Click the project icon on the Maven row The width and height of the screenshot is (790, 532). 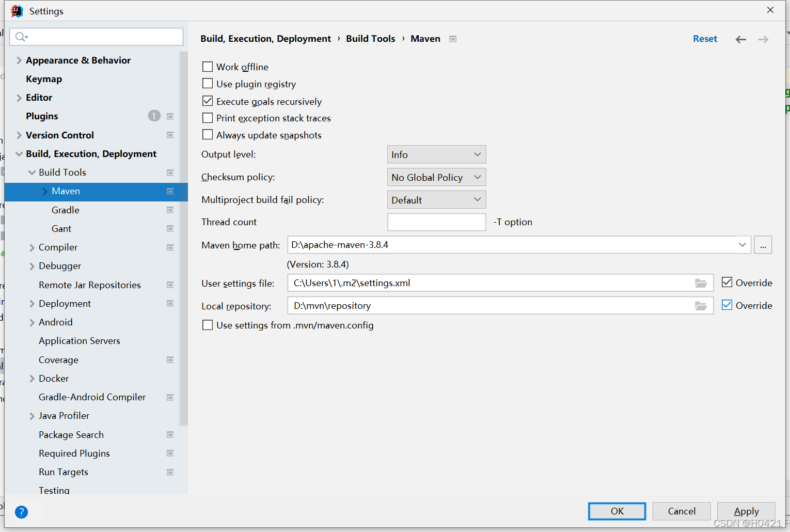[170, 191]
